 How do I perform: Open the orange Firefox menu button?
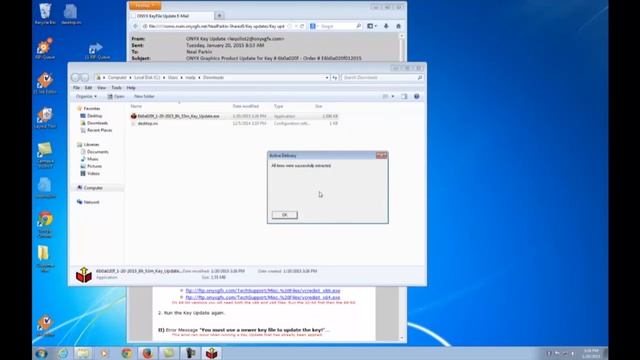click(x=145, y=6)
